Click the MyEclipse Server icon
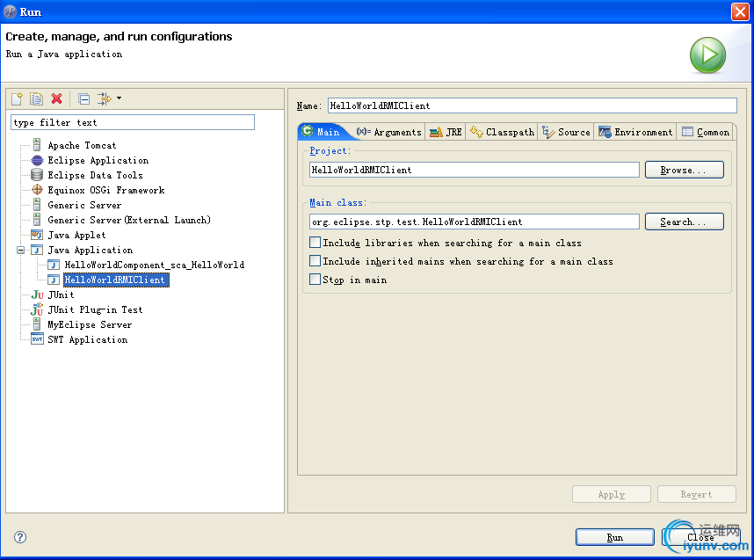 pos(37,324)
